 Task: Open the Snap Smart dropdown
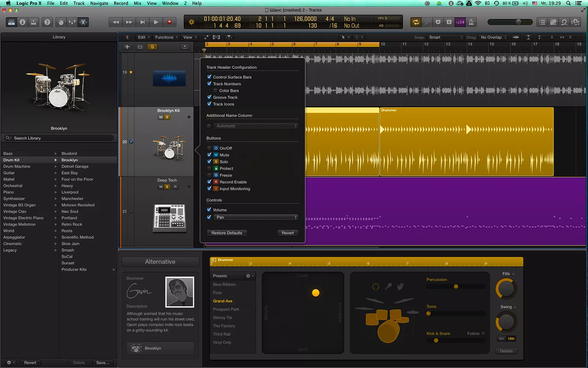click(446, 37)
